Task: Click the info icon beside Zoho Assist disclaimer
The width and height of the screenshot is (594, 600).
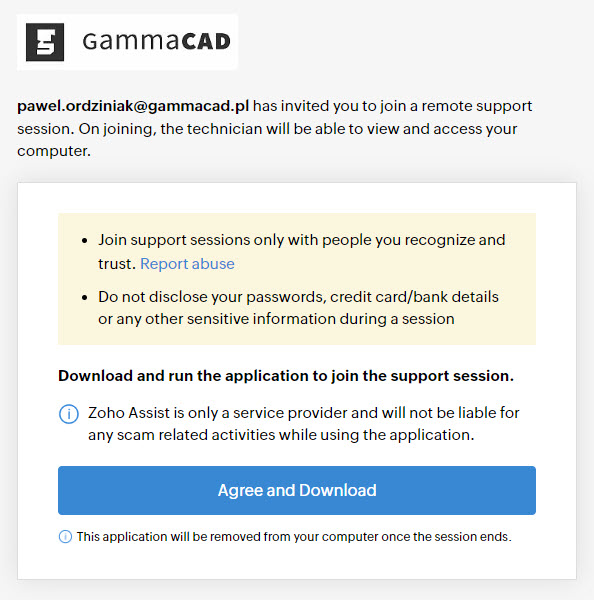Action: pos(69,414)
